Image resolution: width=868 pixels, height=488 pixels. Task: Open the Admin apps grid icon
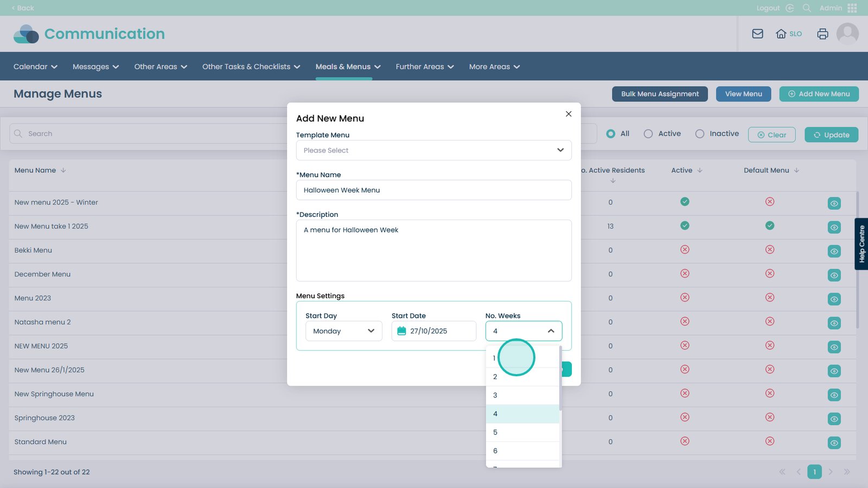click(x=852, y=8)
